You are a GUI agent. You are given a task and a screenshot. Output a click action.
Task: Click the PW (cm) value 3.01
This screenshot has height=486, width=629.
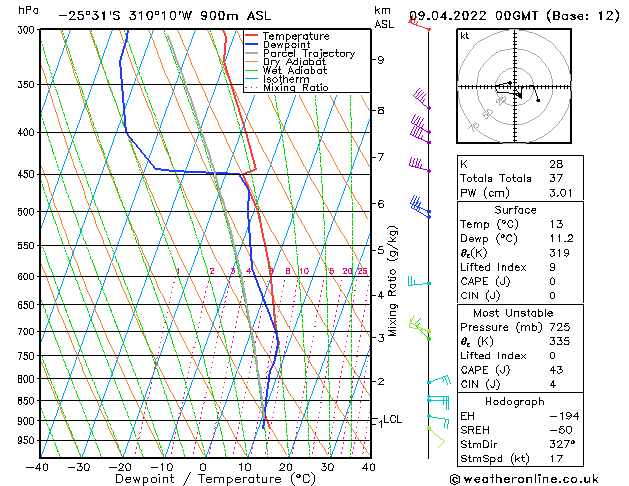click(561, 193)
